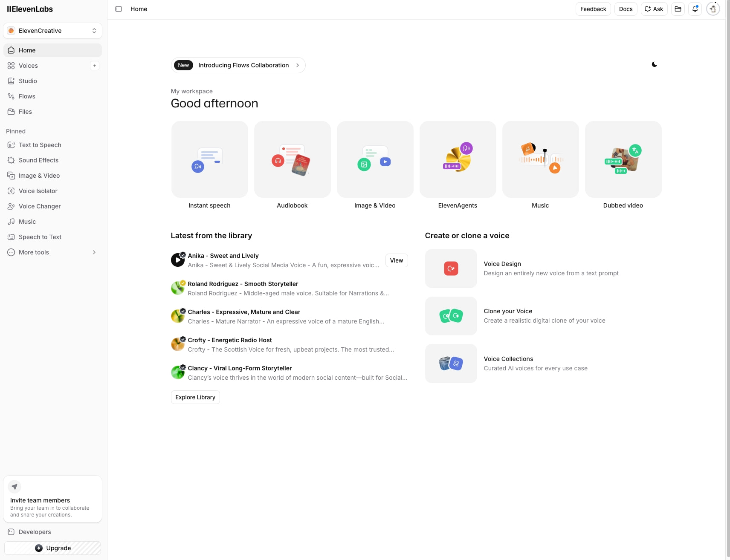Click pinned Image & Video icon
Screen dimensions: 730x560
(11, 176)
